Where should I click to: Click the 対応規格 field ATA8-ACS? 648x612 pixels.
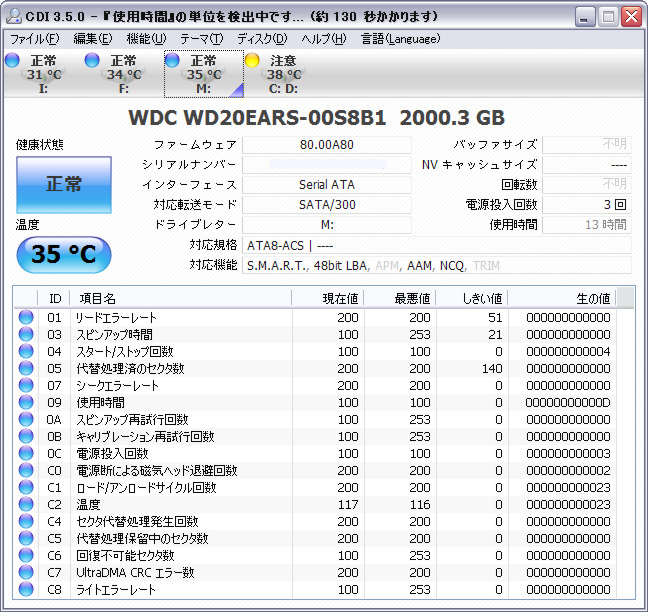(437, 245)
